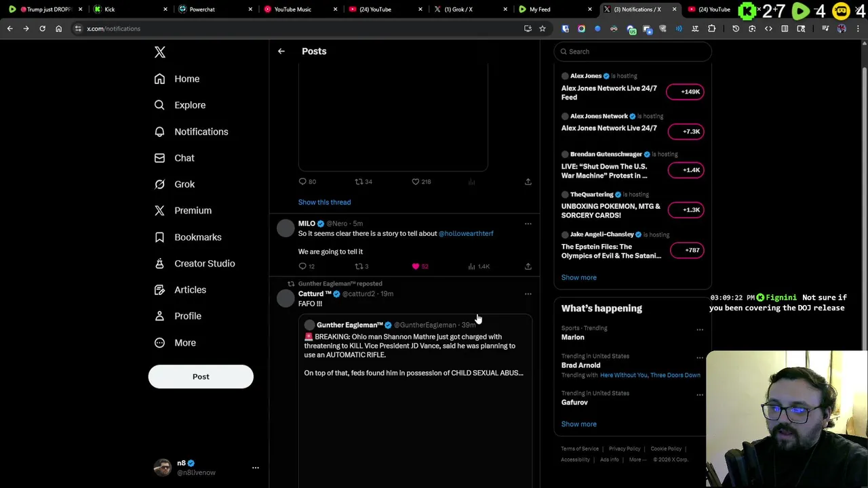The width and height of the screenshot is (868, 488).
Task: Click browser home button
Action: click(58, 28)
